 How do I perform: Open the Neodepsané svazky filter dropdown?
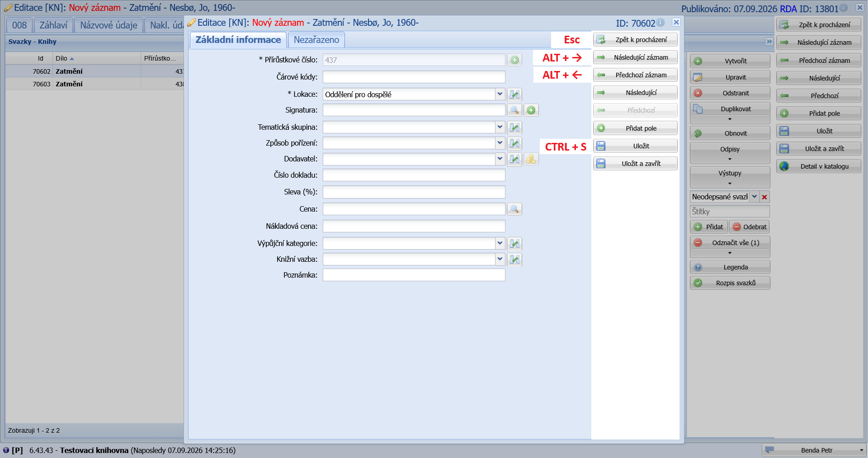coord(755,197)
